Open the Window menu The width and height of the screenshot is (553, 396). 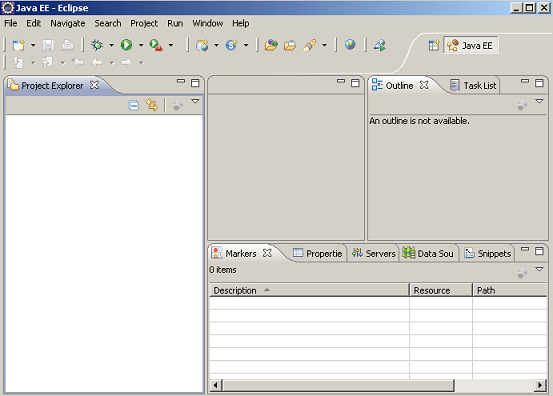[207, 23]
